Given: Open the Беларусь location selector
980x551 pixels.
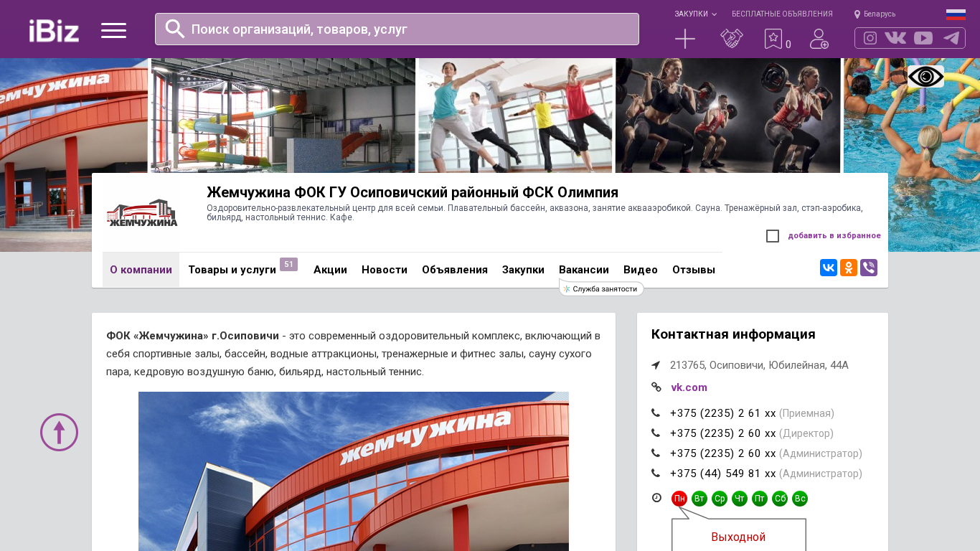Looking at the screenshot, I should pyautogui.click(x=875, y=14).
